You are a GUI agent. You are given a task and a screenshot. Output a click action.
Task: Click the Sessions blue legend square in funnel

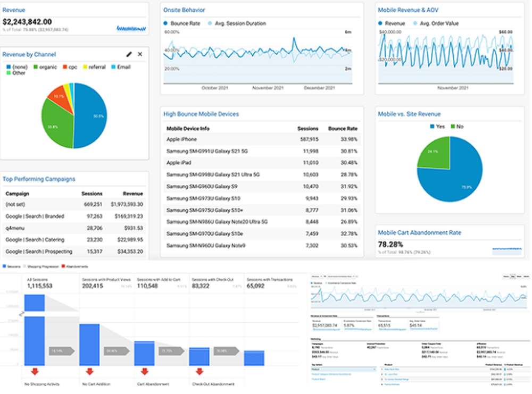(x=4, y=266)
